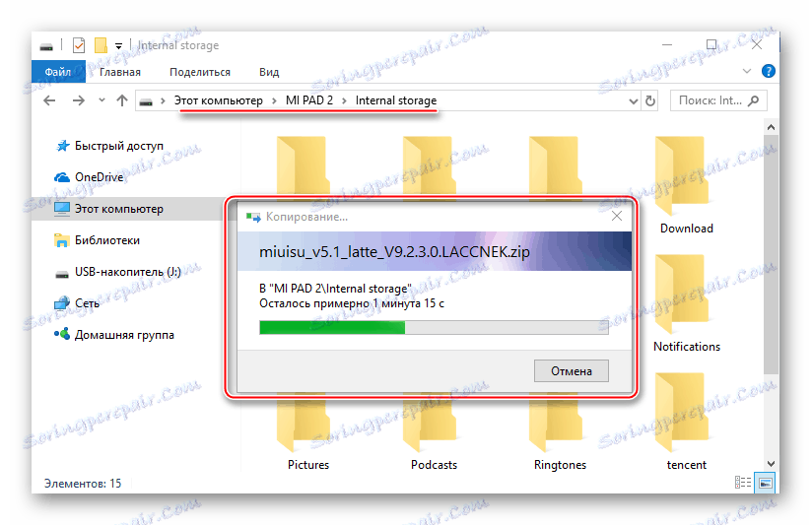Image resolution: width=812 pixels, height=525 pixels.
Task: Expand the recent locations dropdown
Action: 101,99
